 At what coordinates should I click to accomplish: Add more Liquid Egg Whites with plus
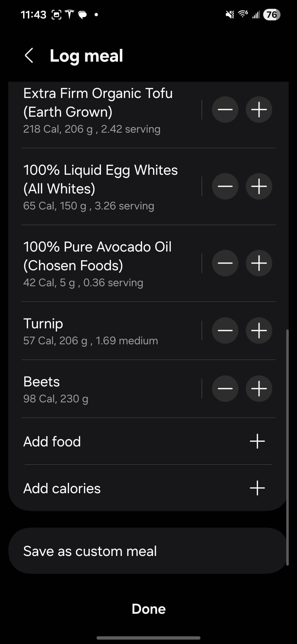259,186
